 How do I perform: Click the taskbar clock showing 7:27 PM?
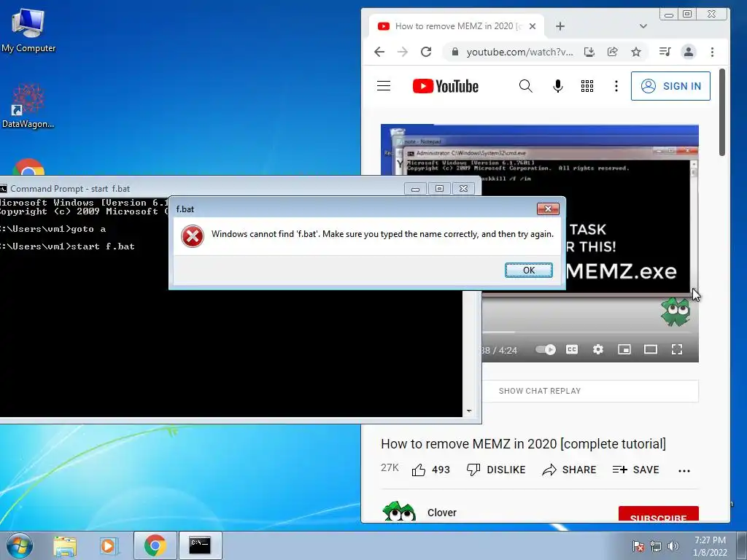[x=710, y=545]
